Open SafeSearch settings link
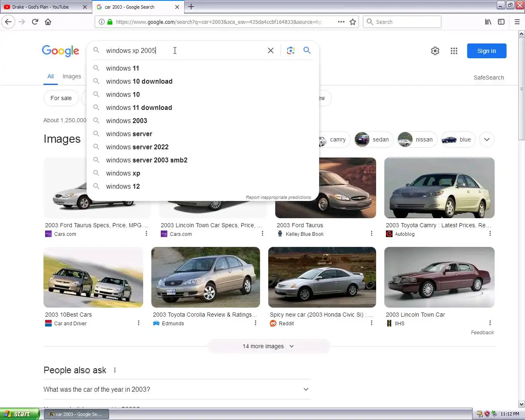The width and height of the screenshot is (525, 420). pos(488,78)
